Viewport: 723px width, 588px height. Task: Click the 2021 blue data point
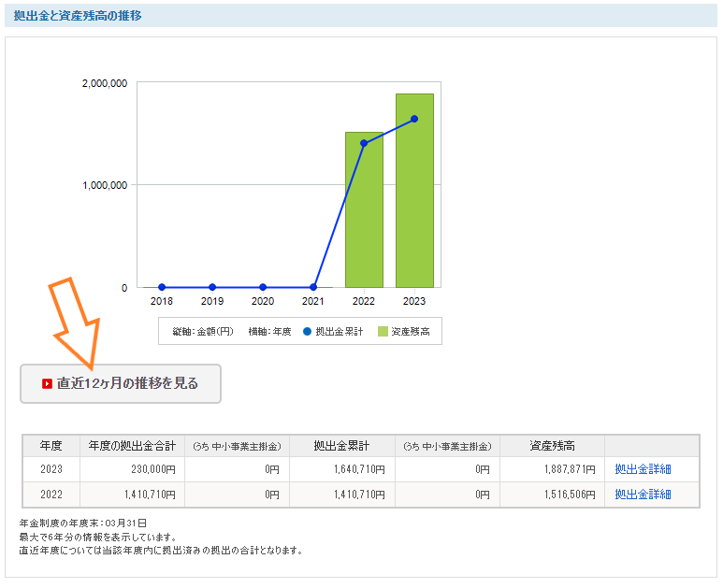(x=313, y=287)
